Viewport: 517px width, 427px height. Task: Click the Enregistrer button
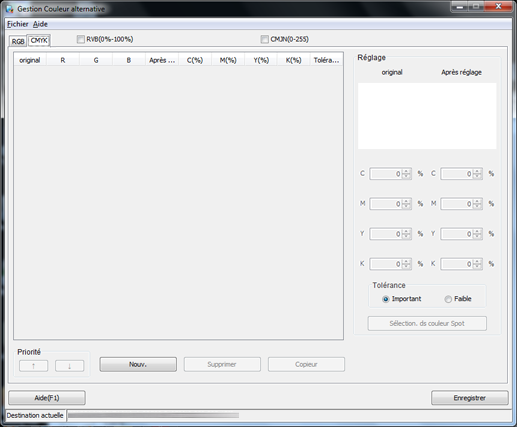click(x=470, y=398)
